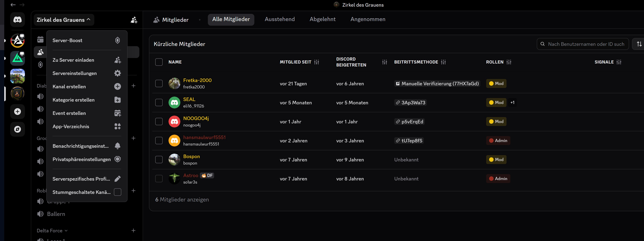Switch to Abgelehnt tab
This screenshot has height=241, width=644.
pyautogui.click(x=322, y=19)
